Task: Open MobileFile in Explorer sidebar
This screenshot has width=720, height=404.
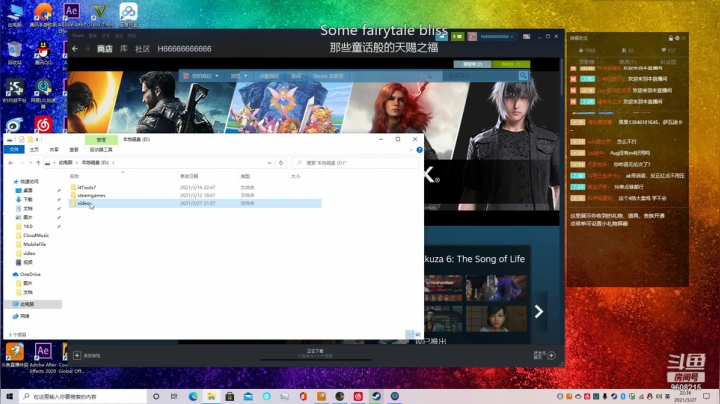Action: coord(34,244)
